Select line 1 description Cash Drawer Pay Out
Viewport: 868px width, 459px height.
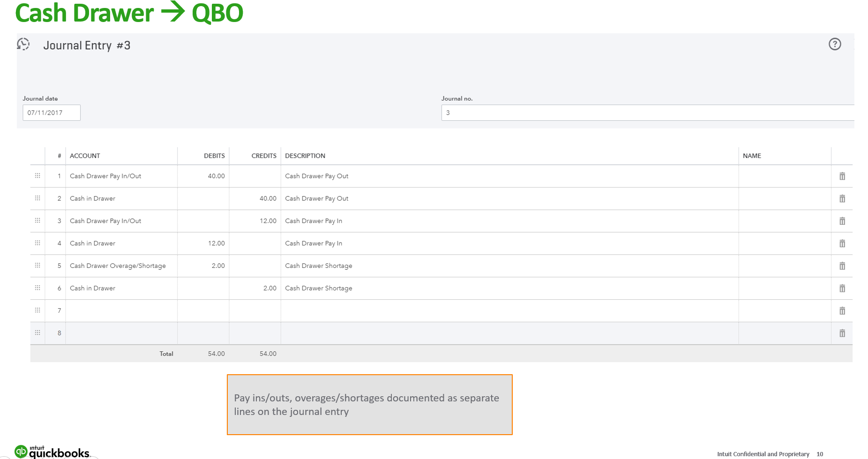point(317,176)
